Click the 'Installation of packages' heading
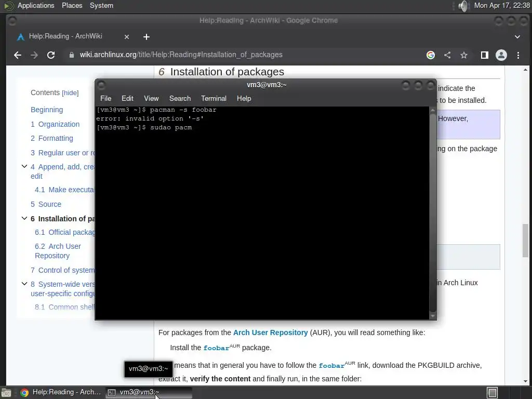Screen dimensions: 532x399 [227, 72]
